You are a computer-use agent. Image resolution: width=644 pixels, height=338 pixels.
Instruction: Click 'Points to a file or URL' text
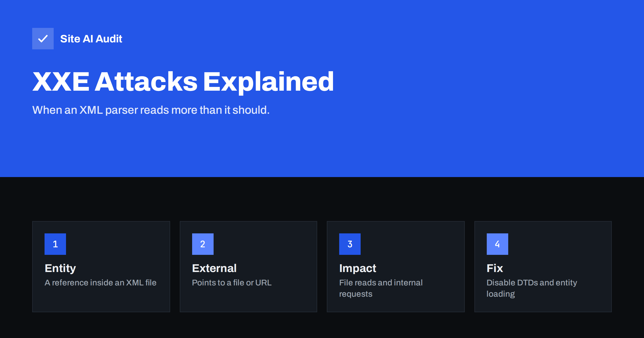[x=232, y=282]
